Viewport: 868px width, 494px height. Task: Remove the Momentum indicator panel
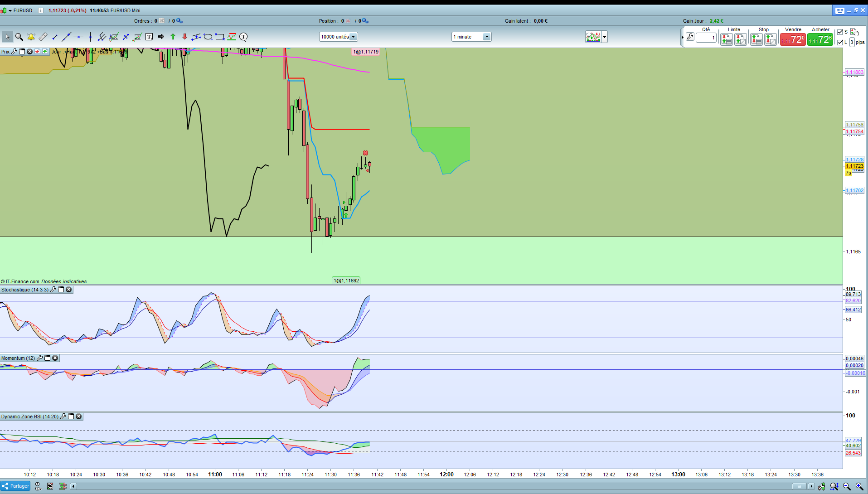point(55,358)
